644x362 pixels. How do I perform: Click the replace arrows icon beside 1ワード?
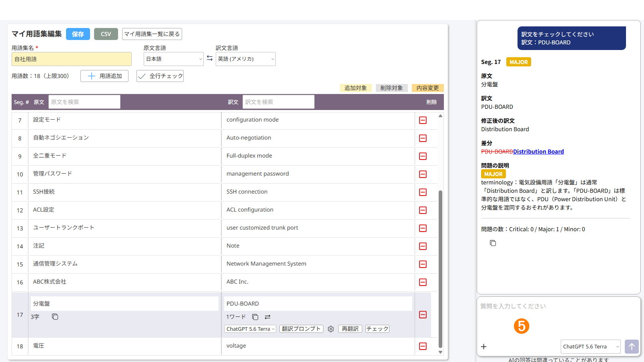point(268,317)
